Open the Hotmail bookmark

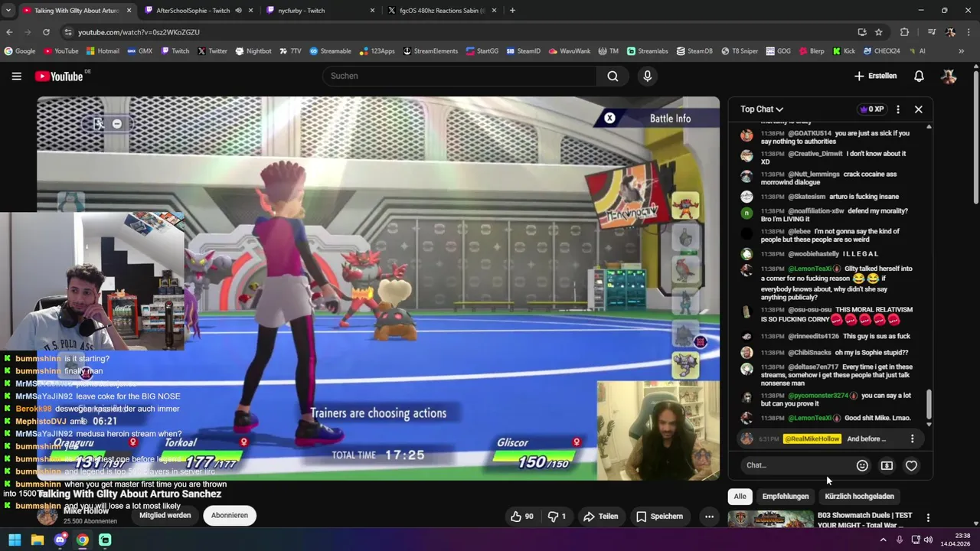pyautogui.click(x=103, y=51)
